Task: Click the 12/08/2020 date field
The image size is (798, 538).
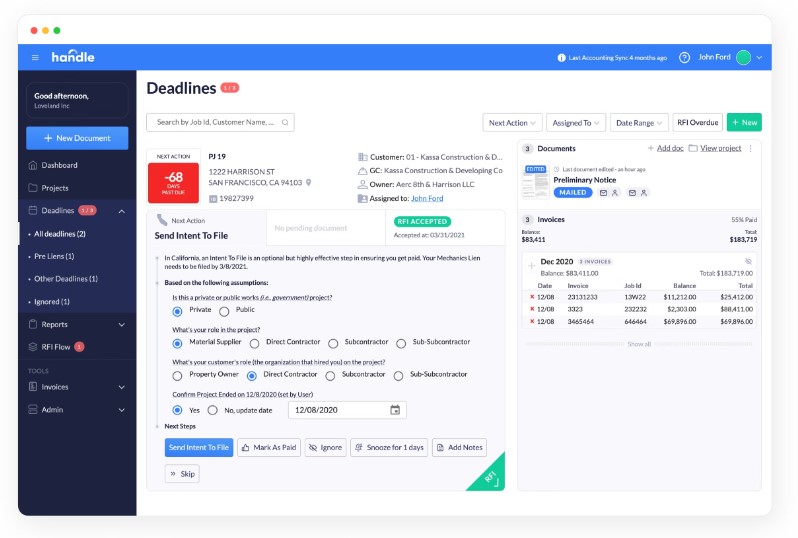Action: 347,410
